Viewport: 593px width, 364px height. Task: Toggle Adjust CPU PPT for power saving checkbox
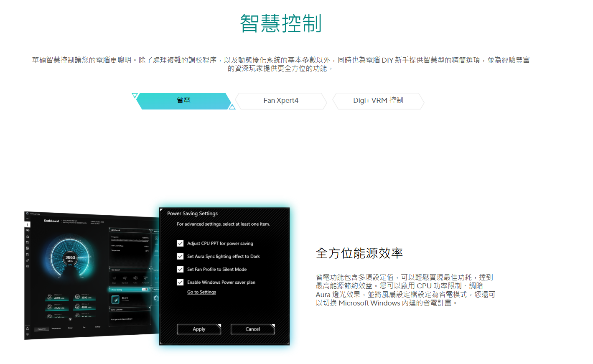click(180, 243)
